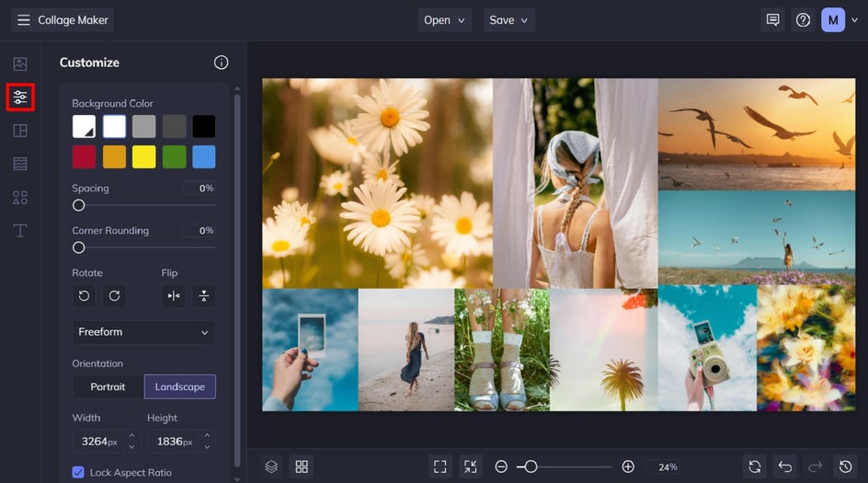Flip collage vertically
This screenshot has height=483, width=868.
click(204, 296)
